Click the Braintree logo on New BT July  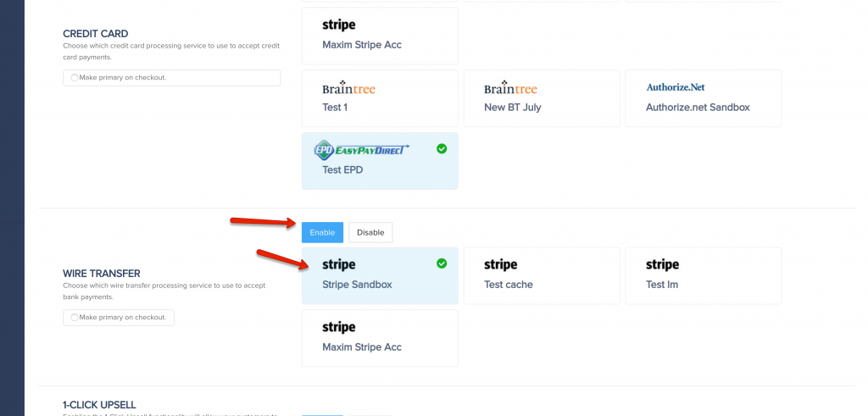pyautogui.click(x=510, y=88)
